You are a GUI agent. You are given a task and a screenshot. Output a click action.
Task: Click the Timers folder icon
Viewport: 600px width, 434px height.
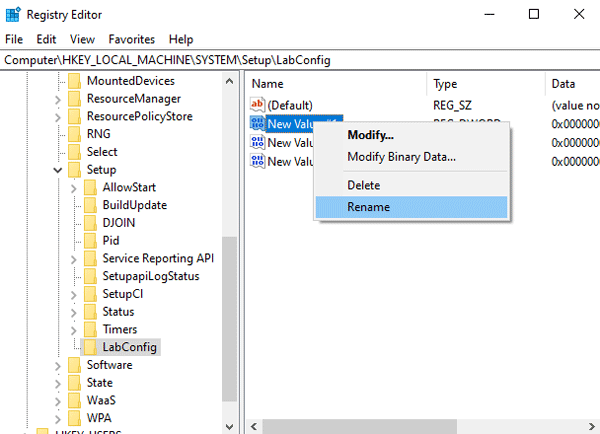coord(90,330)
